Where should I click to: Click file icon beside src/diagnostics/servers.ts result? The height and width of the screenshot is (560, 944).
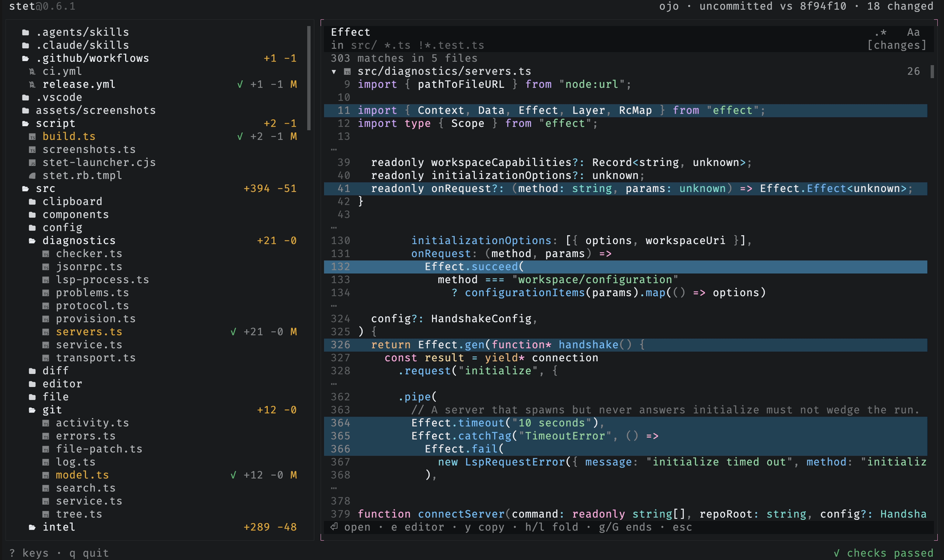347,72
